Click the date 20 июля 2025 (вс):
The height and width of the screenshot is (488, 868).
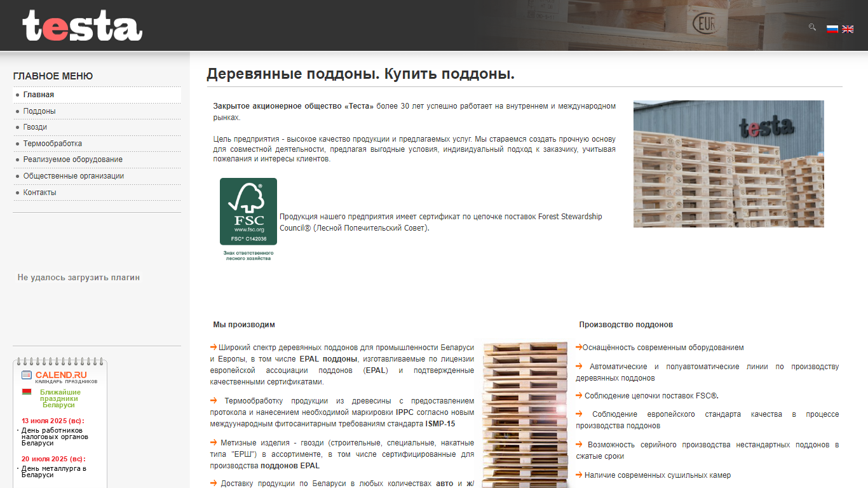pos(53,459)
